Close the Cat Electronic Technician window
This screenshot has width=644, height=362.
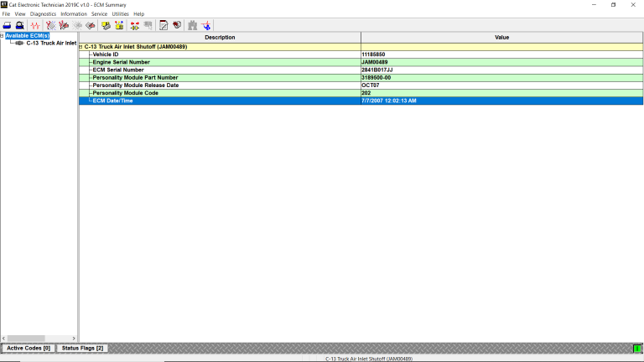click(633, 5)
